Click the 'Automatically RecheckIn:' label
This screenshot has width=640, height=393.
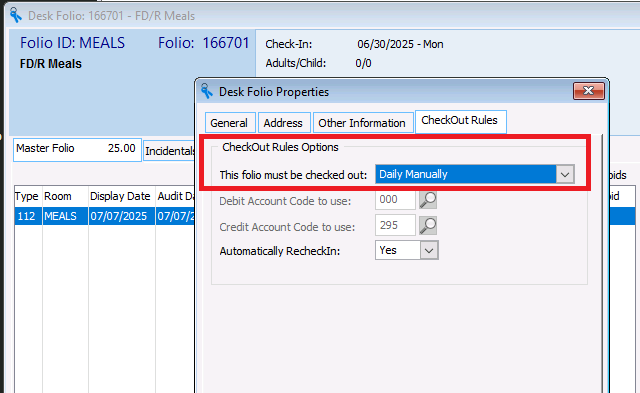coord(280,251)
